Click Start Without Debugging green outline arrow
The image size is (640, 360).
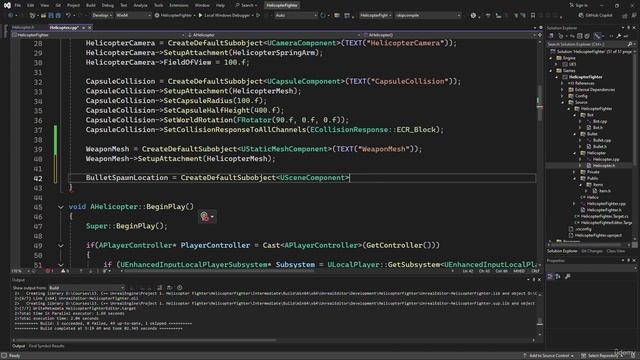pos(258,16)
